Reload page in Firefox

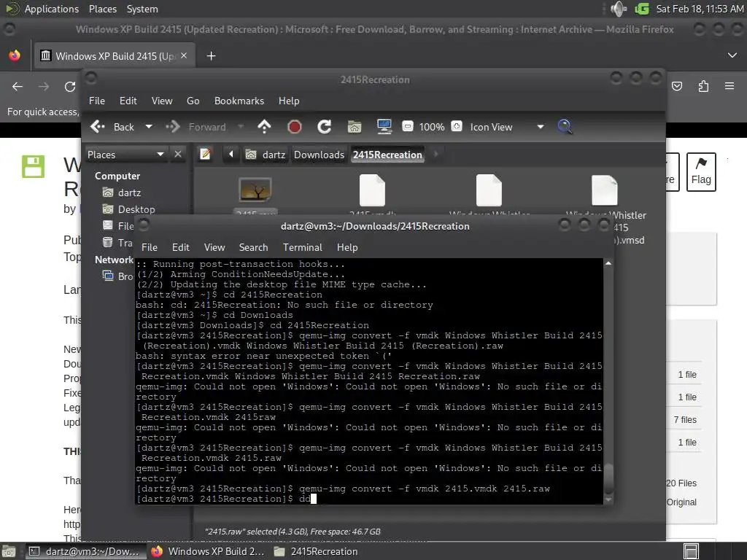(70, 86)
